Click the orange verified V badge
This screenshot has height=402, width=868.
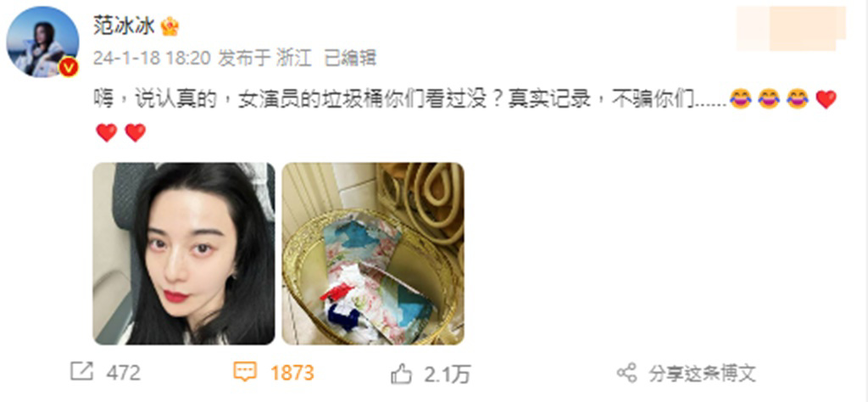(x=68, y=67)
